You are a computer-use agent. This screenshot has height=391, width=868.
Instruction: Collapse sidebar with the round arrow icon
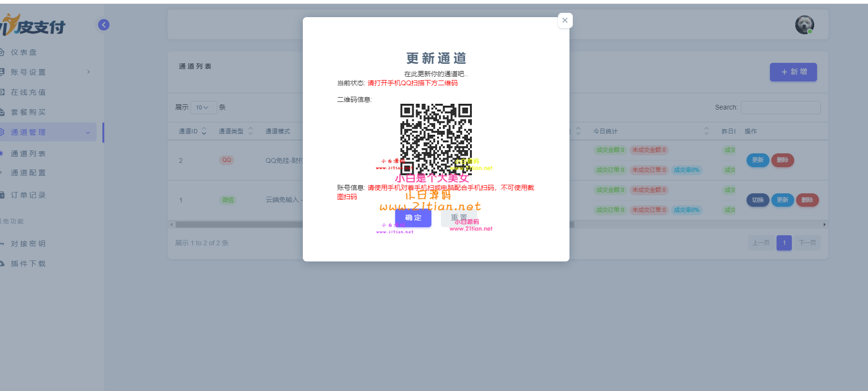pyautogui.click(x=104, y=25)
